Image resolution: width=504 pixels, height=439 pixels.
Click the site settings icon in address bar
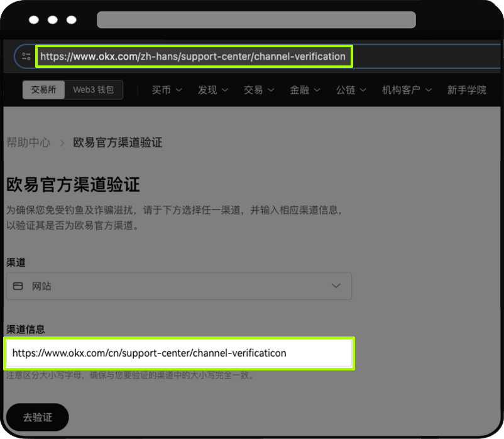(26, 57)
